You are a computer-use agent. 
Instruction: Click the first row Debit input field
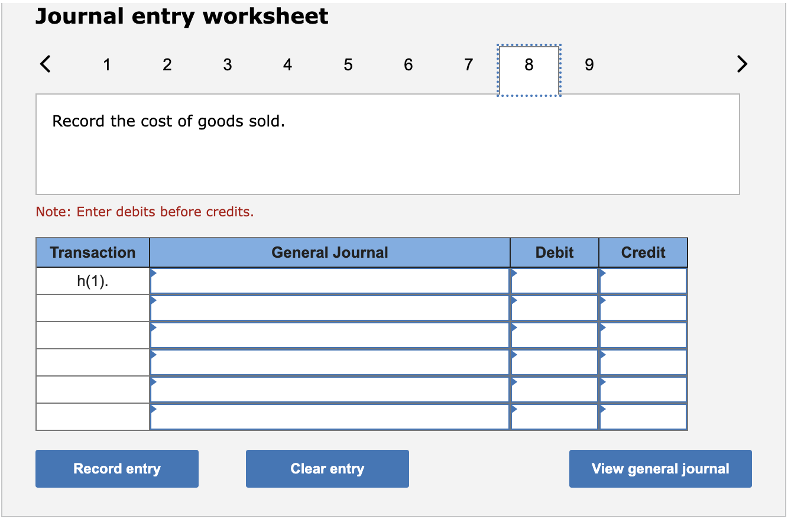(x=554, y=280)
